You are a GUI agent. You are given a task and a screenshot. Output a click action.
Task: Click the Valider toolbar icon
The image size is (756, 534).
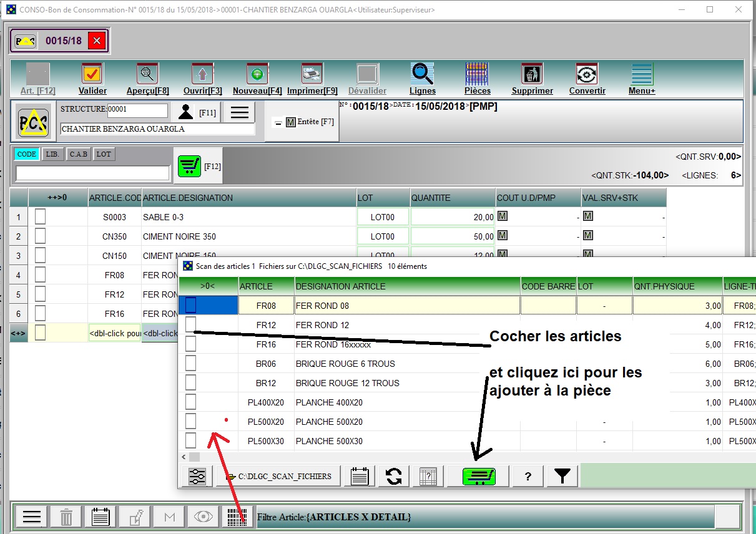click(92, 73)
